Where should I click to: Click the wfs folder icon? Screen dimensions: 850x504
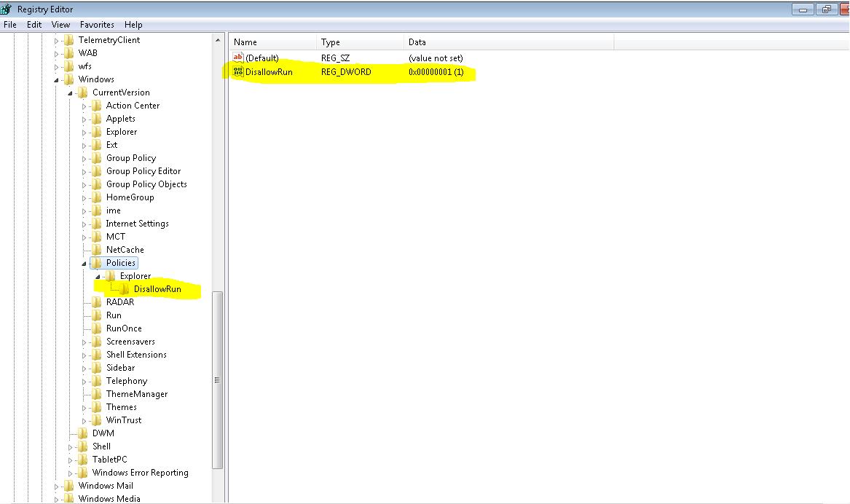pos(69,66)
